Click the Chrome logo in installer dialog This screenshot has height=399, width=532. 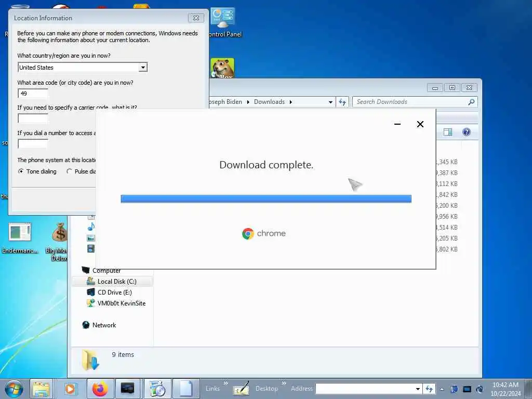pyautogui.click(x=248, y=233)
